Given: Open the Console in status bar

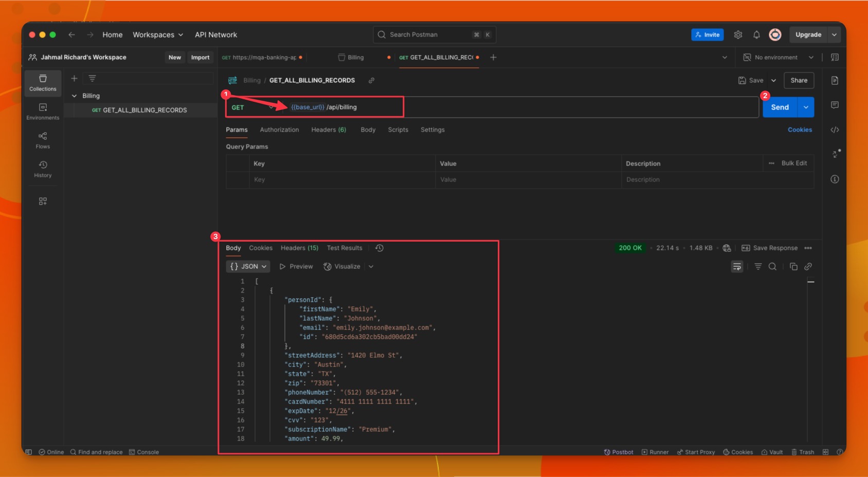Looking at the screenshot, I should tap(144, 452).
